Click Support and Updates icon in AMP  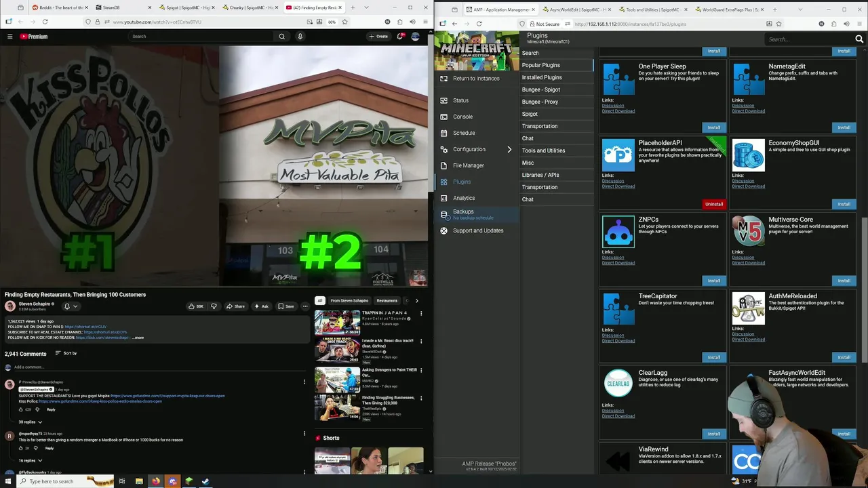(444, 230)
